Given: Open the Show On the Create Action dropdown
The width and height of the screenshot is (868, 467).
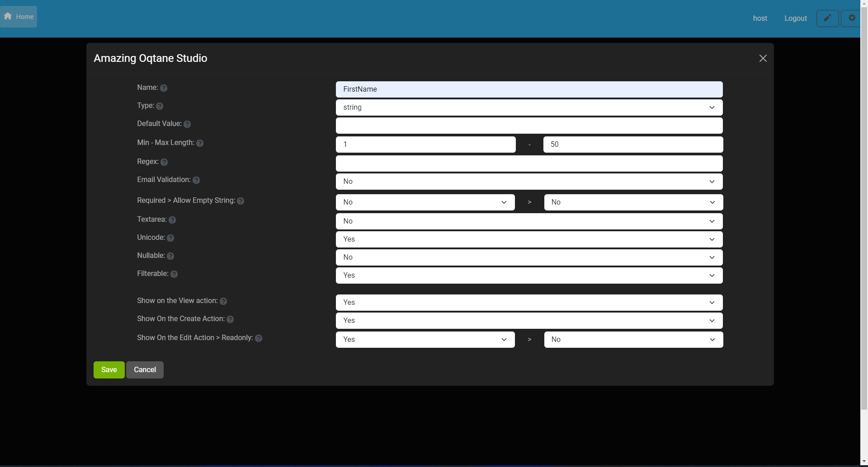Looking at the screenshot, I should click(529, 321).
